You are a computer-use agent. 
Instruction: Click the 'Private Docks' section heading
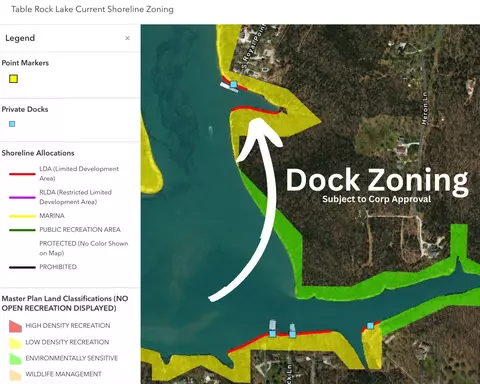(x=25, y=109)
